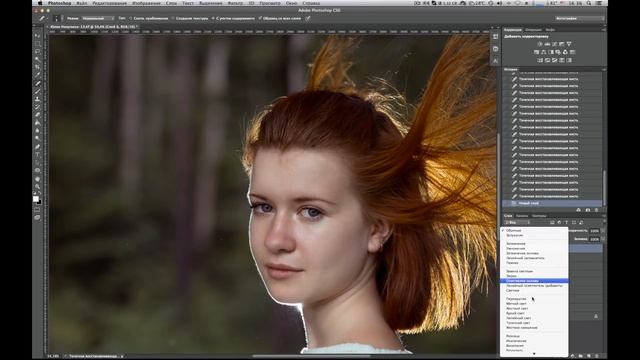The width and height of the screenshot is (640, 360).
Task: Switch to the 'Контуры' tab
Action: 539,216
